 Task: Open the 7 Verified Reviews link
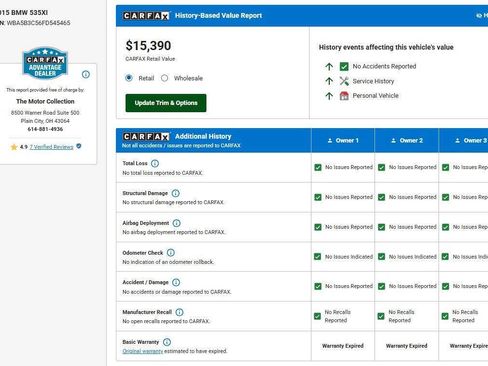51,147
